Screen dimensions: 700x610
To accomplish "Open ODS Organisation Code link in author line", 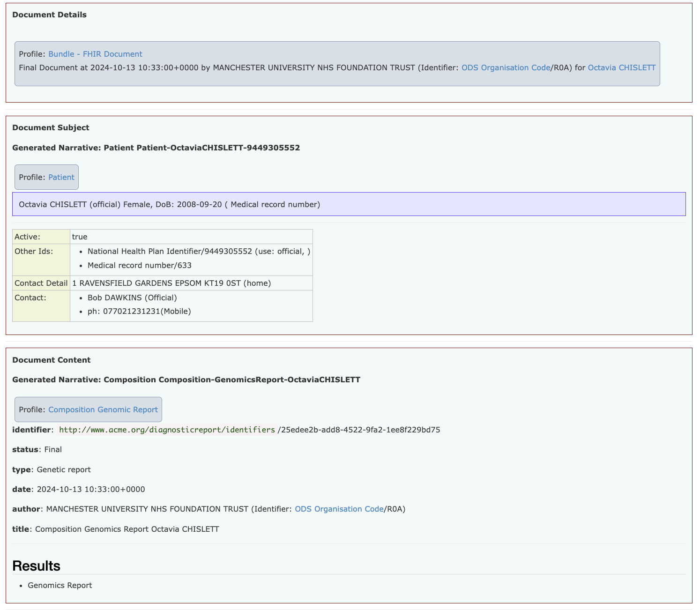I will click(339, 509).
